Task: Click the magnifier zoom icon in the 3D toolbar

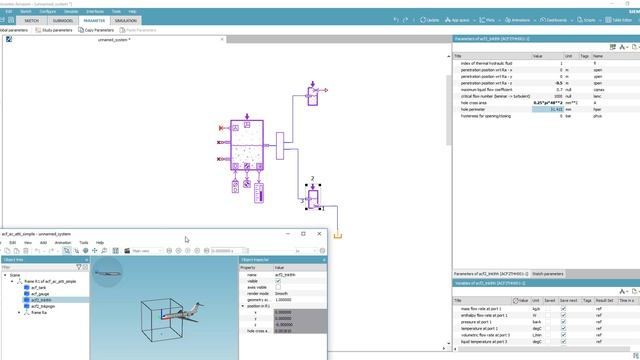Action: (x=104, y=251)
